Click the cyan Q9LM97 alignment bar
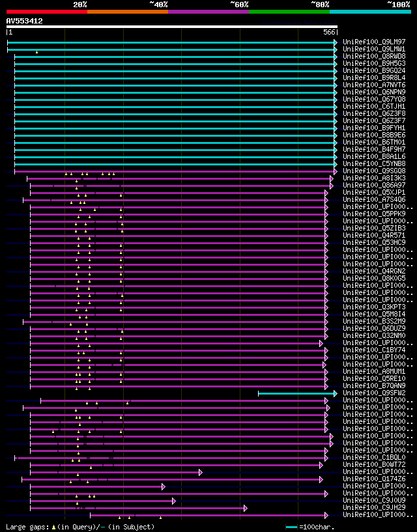Screen dimensions: 417x532 [x=172, y=42]
